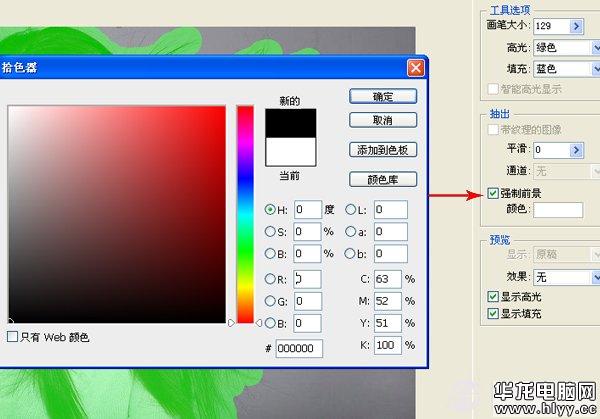Click the hue slider left triangle handle

(x=231, y=323)
